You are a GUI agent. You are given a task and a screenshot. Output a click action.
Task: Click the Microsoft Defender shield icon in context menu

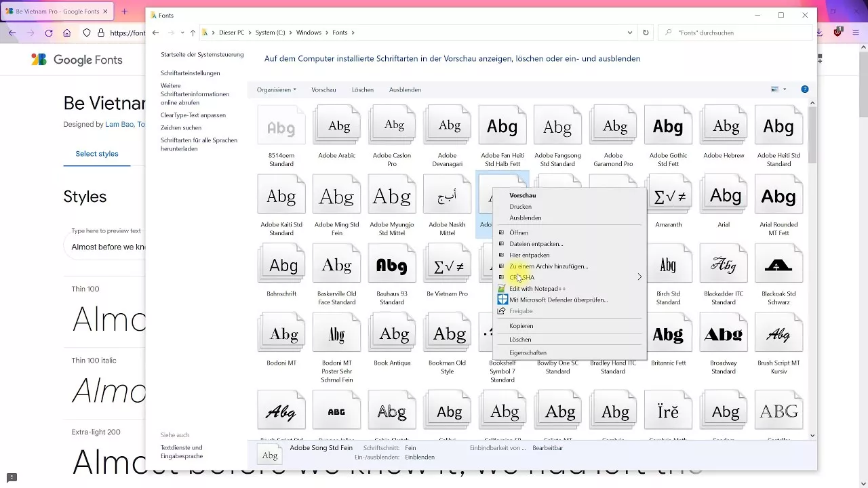pyautogui.click(x=502, y=300)
